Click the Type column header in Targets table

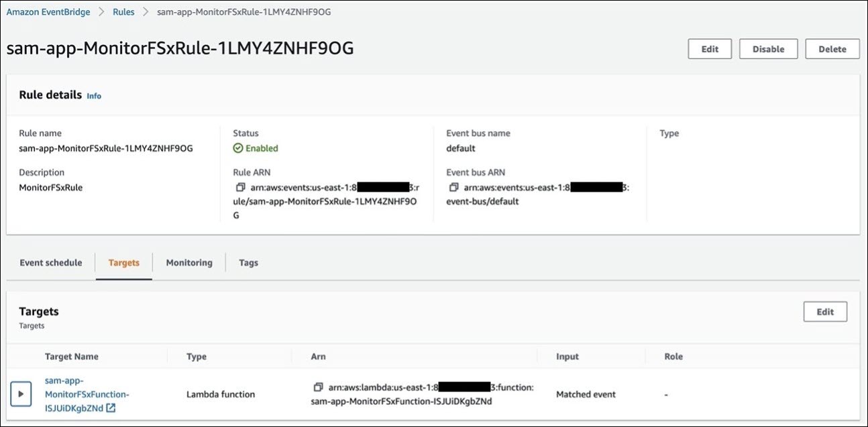point(196,357)
